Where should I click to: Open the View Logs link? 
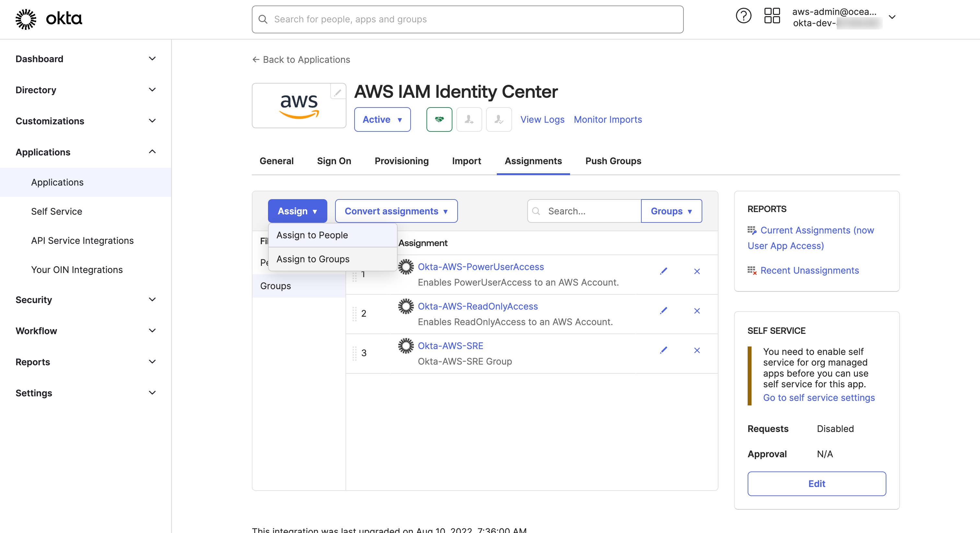tap(542, 119)
